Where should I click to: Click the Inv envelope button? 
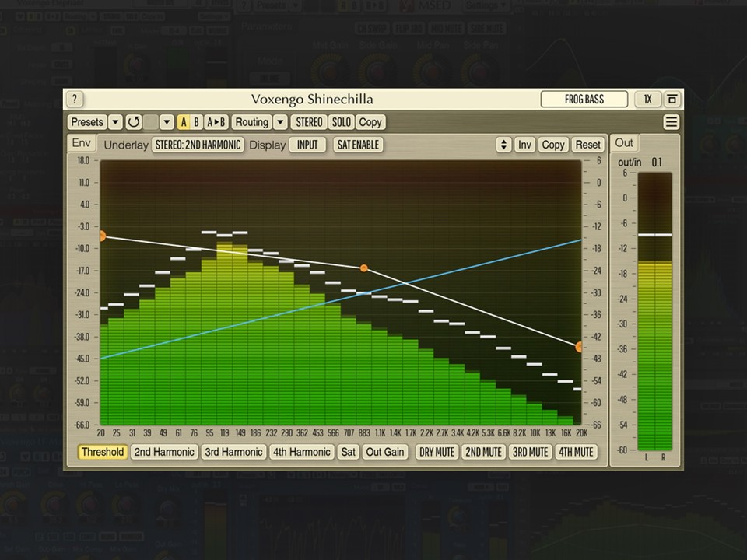(524, 145)
